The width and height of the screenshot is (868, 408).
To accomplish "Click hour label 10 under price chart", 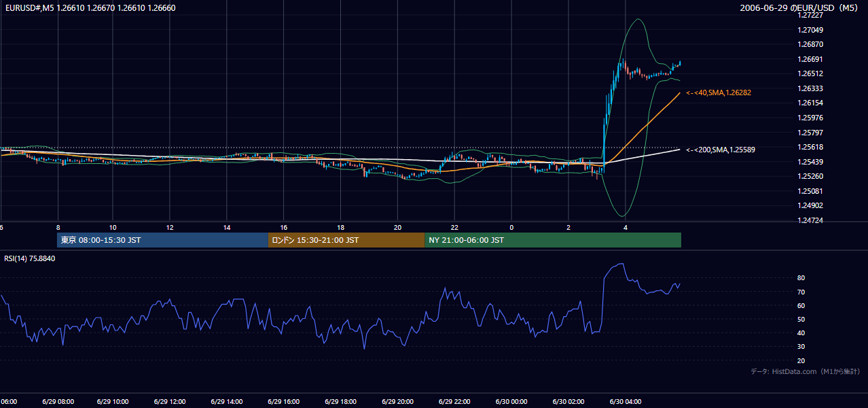I will tap(113, 227).
